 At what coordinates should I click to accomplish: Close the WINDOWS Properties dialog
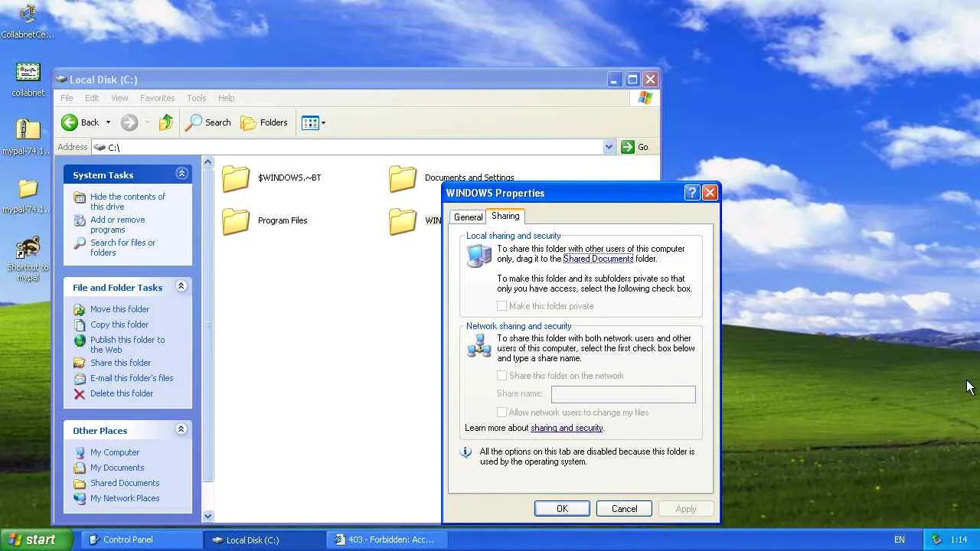(x=710, y=193)
